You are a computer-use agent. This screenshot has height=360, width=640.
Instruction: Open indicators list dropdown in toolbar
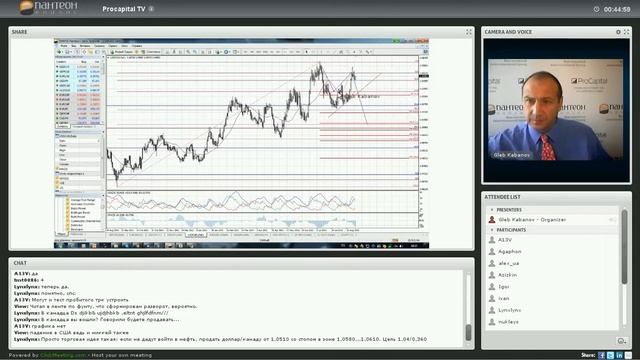tap(218, 52)
